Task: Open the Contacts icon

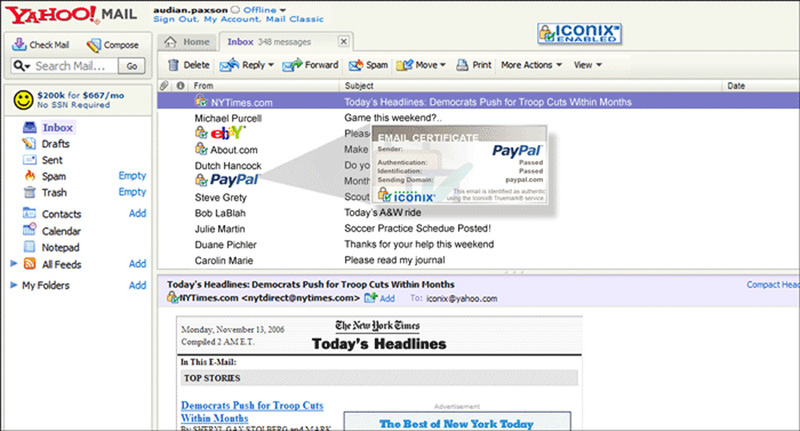Action: 29,213
